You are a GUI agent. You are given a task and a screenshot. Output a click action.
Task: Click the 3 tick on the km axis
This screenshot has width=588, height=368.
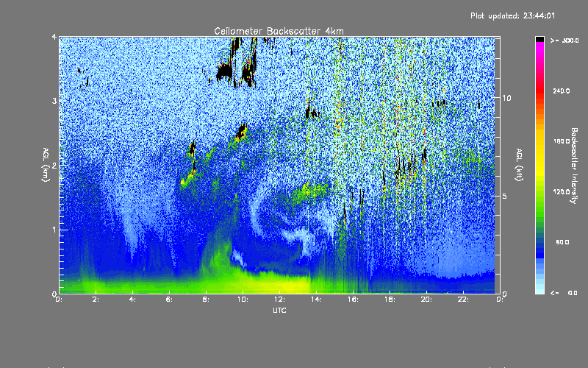[x=54, y=101]
